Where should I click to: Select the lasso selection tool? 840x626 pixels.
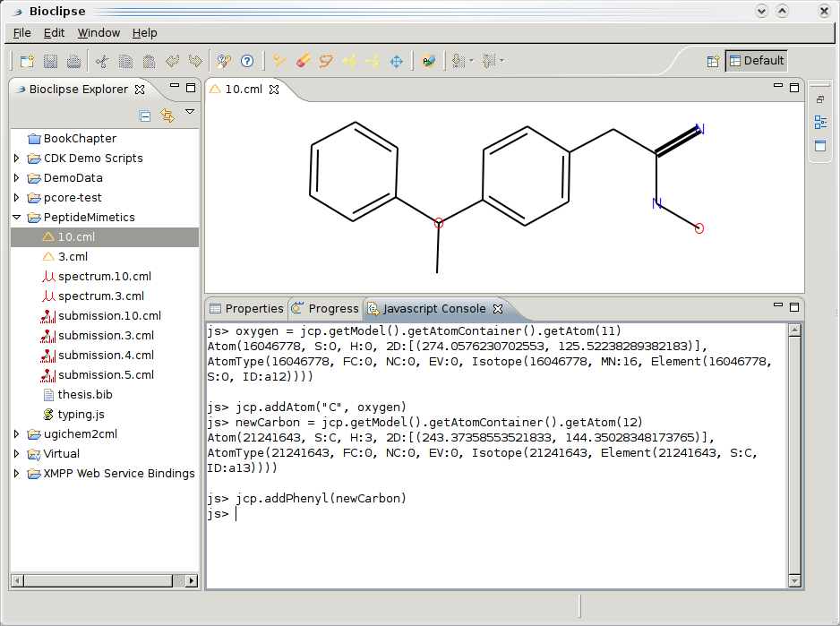click(326, 62)
